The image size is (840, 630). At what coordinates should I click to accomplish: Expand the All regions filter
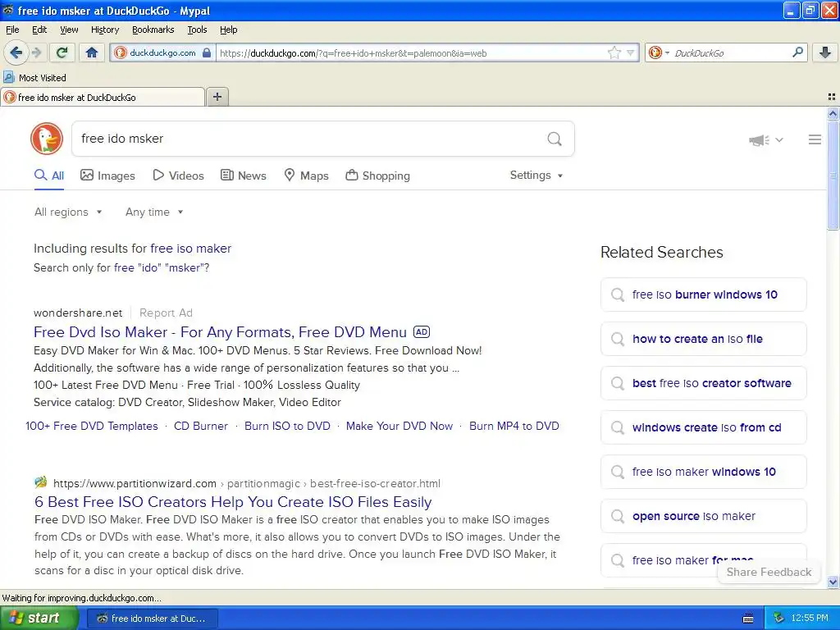pyautogui.click(x=68, y=212)
